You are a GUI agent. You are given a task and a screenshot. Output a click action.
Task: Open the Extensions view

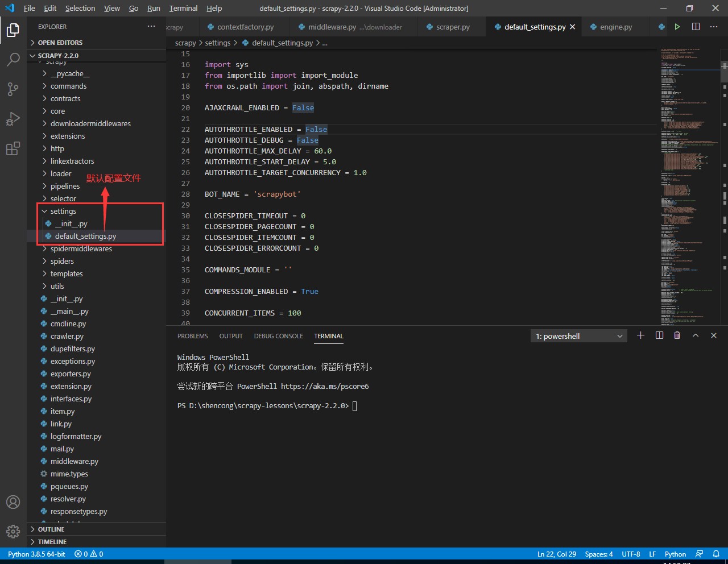[x=13, y=148]
